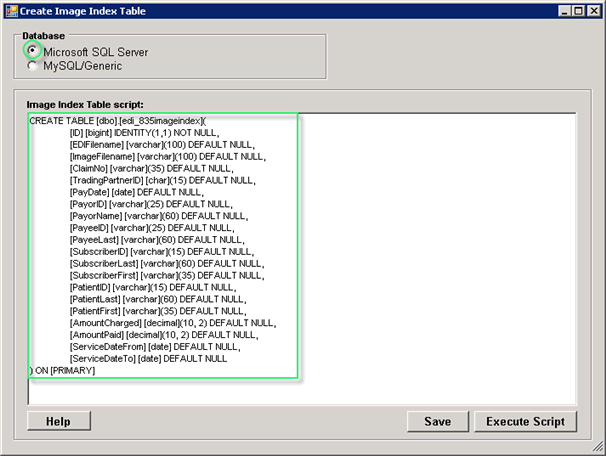Place cursor on the ON [PRIMARY] line
606x456 pixels.
pyautogui.click(x=64, y=370)
